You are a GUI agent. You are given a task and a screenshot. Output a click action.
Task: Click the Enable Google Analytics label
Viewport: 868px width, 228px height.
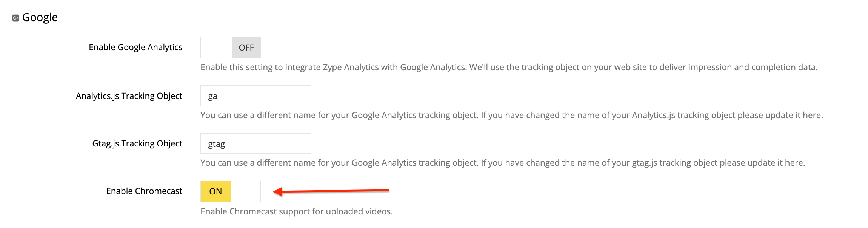135,47
